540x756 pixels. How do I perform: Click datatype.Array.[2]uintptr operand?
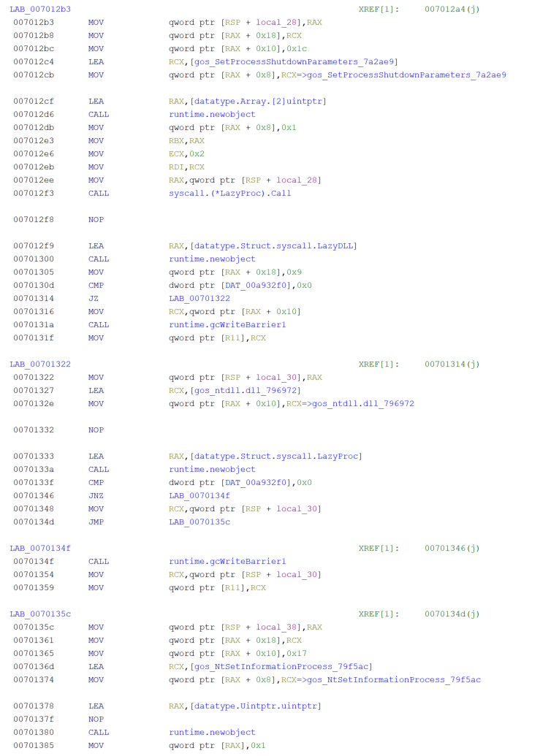258,102
